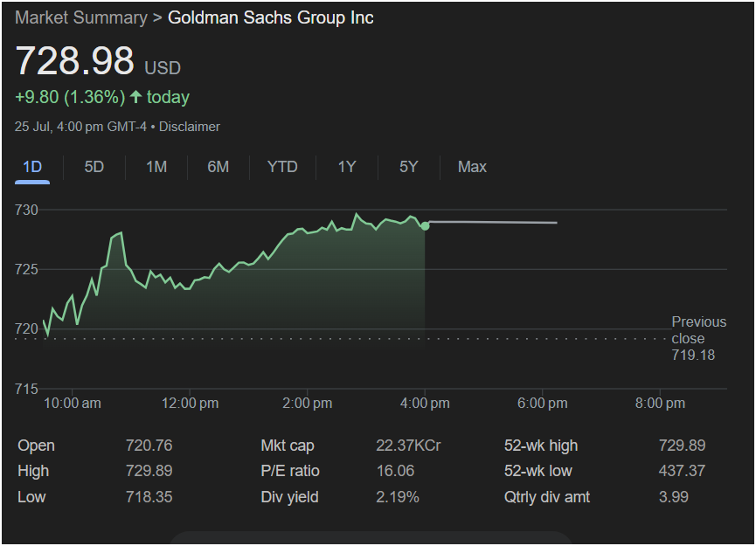Screen dimensions: 756x546
Task: Click the High value in the left column
Action: tap(149, 471)
